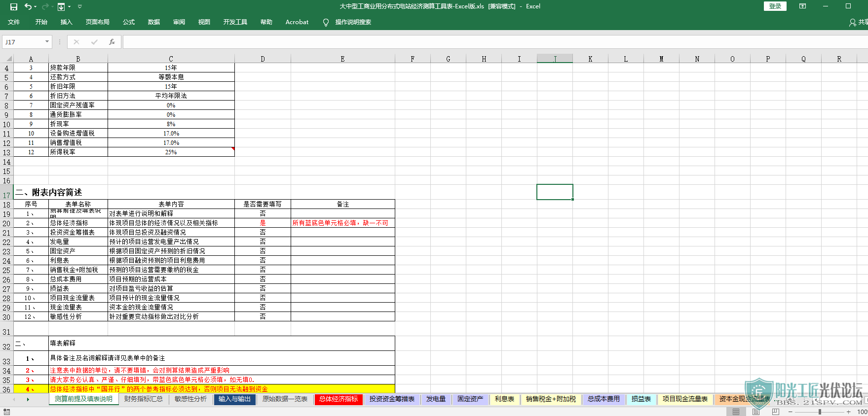868x416 pixels.
Task: Click the Undo arrow icon
Action: [28, 6]
